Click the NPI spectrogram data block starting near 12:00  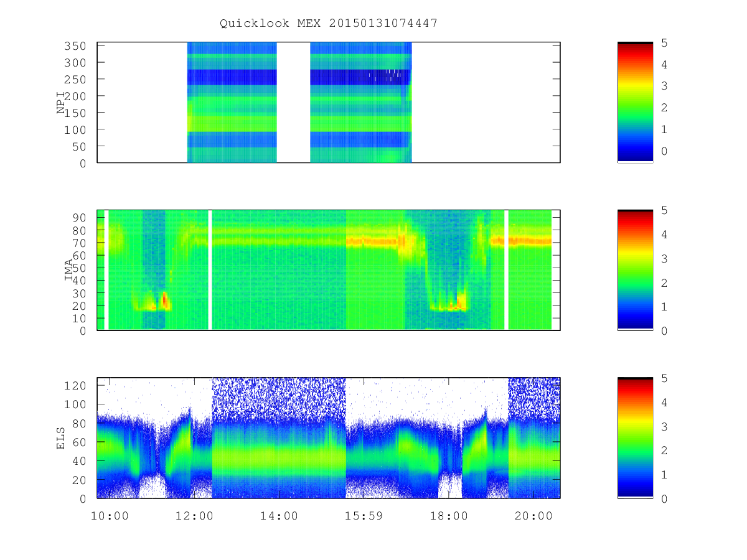click(x=232, y=102)
